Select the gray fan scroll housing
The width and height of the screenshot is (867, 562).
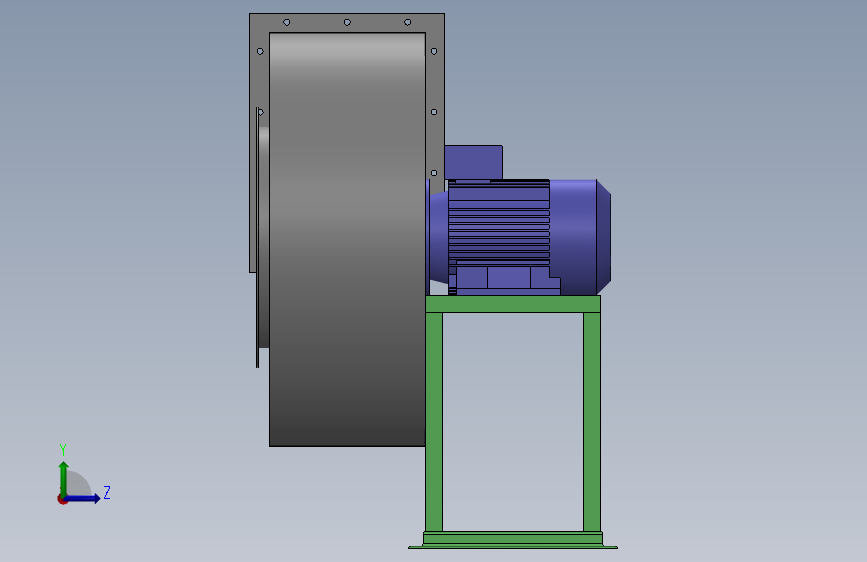pos(347,239)
